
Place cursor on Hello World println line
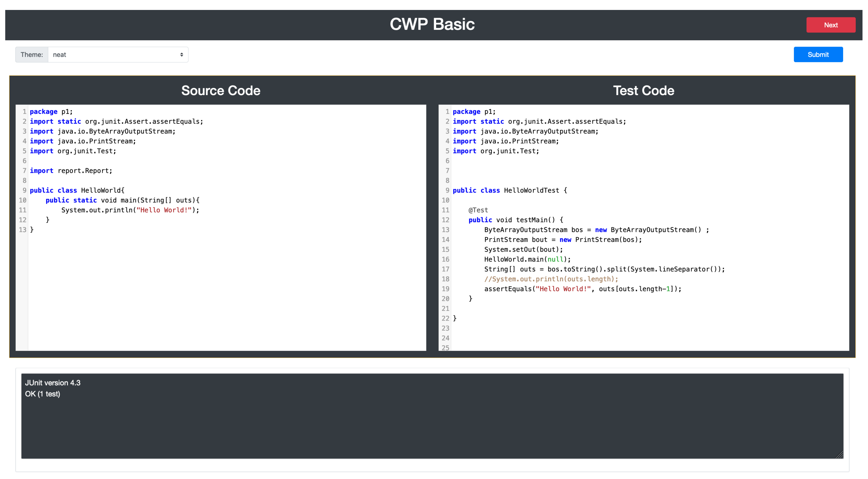pyautogui.click(x=130, y=210)
